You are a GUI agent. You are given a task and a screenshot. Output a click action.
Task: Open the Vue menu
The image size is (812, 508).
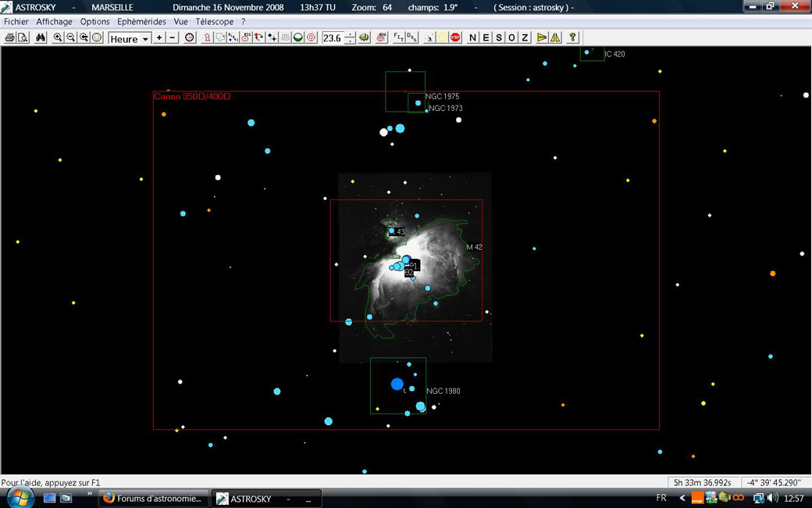(180, 22)
